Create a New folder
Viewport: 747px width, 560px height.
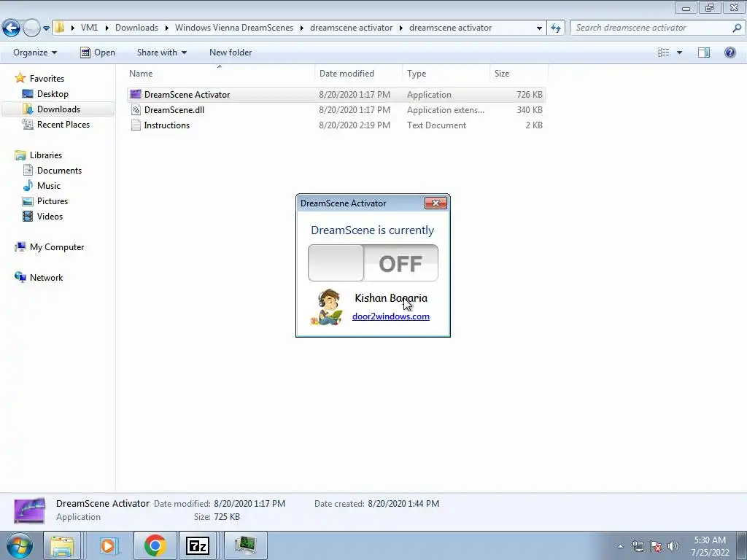tap(231, 52)
